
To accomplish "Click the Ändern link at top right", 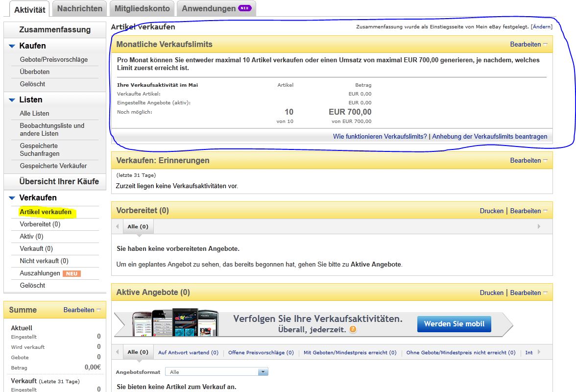I will pyautogui.click(x=542, y=26).
